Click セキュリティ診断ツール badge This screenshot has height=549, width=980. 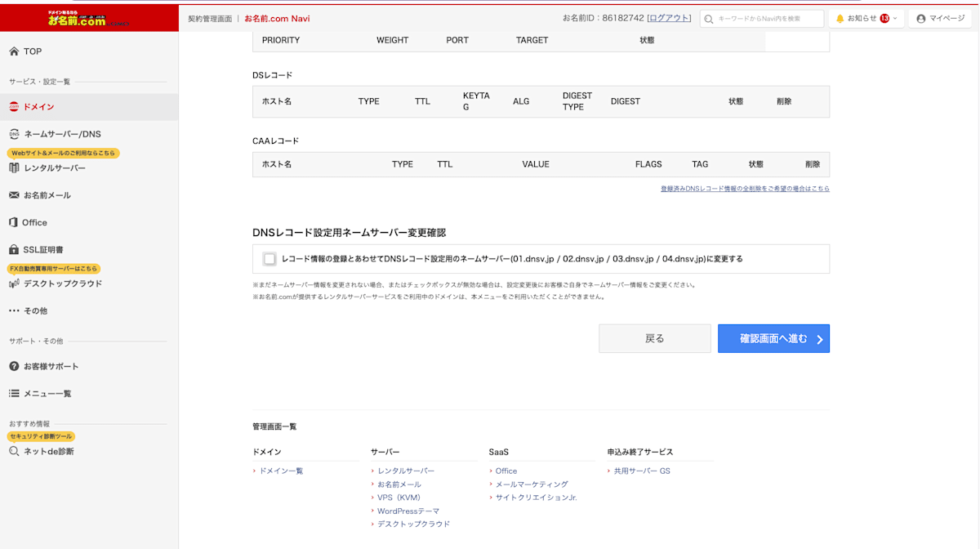41,436
